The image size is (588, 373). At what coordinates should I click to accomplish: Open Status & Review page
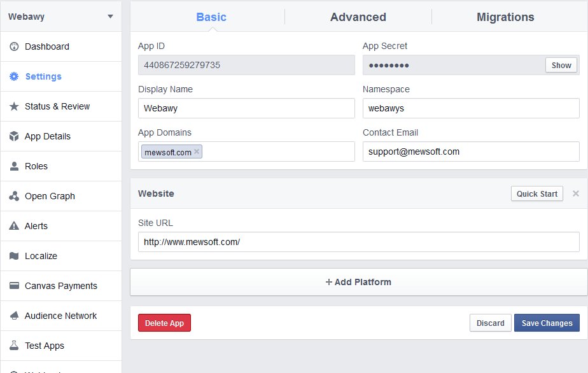tap(60, 106)
